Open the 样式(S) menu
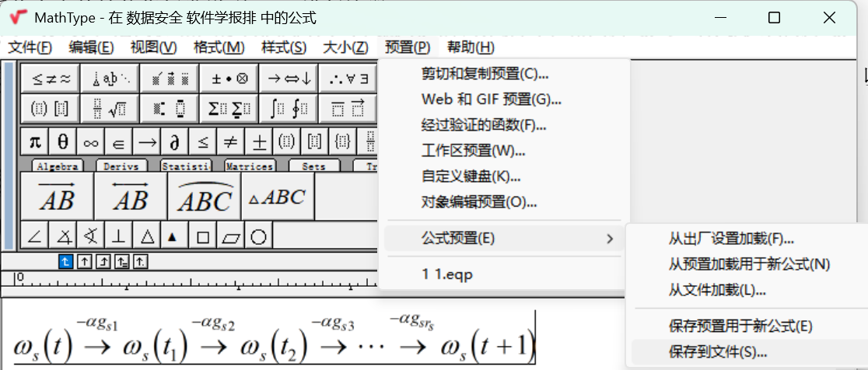 click(x=284, y=47)
